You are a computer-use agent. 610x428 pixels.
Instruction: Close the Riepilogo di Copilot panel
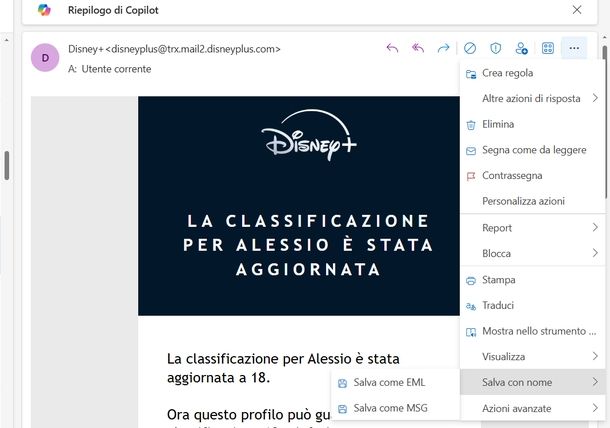coord(577,10)
